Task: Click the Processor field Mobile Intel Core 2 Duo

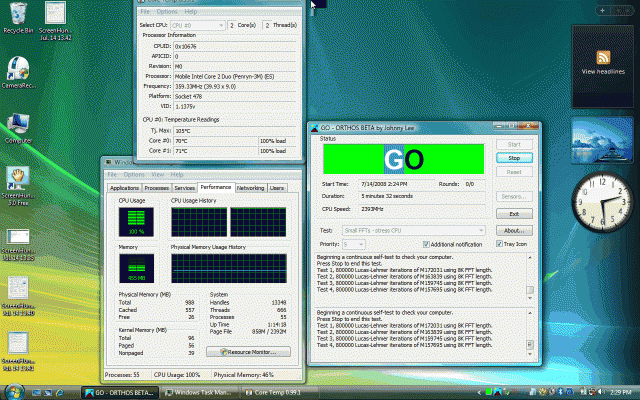Action: pyautogui.click(x=235, y=76)
